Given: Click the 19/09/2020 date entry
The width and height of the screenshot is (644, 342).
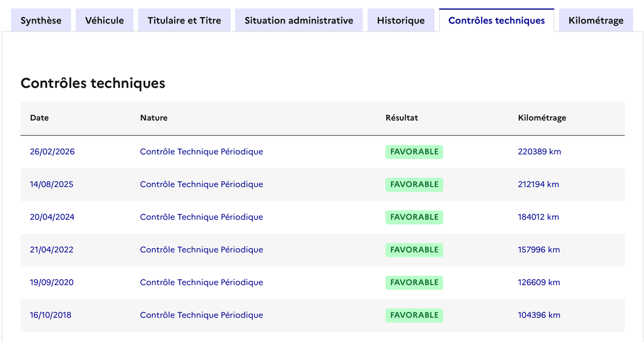Looking at the screenshot, I should point(52,282).
